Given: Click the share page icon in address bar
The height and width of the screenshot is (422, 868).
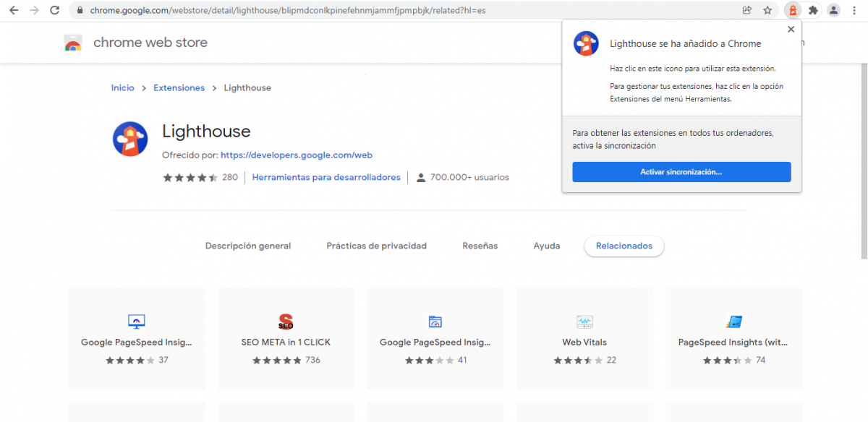Looking at the screenshot, I should tap(747, 10).
